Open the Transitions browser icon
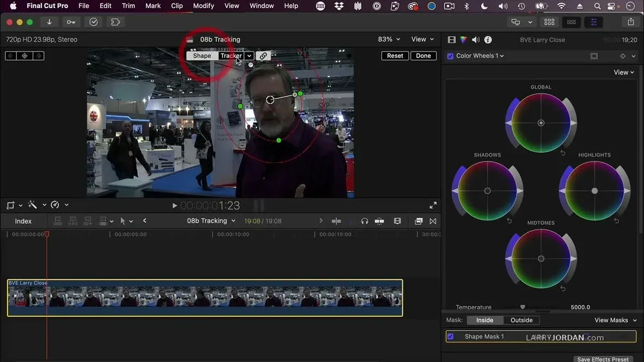644x362 pixels. coord(433,221)
